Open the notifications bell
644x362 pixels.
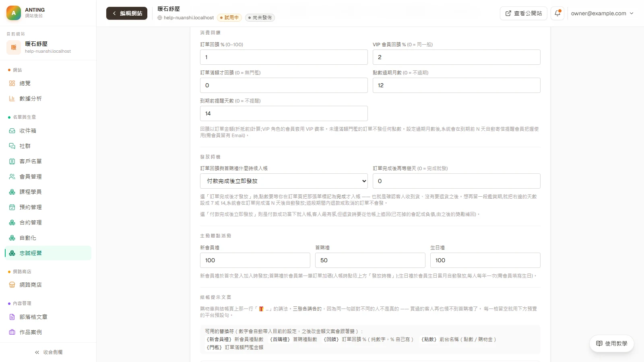click(x=557, y=13)
